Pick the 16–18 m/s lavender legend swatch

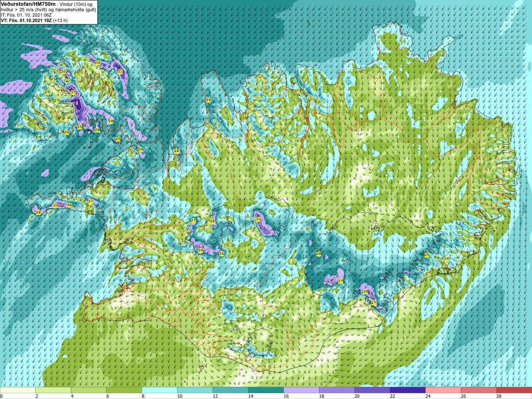(301, 390)
